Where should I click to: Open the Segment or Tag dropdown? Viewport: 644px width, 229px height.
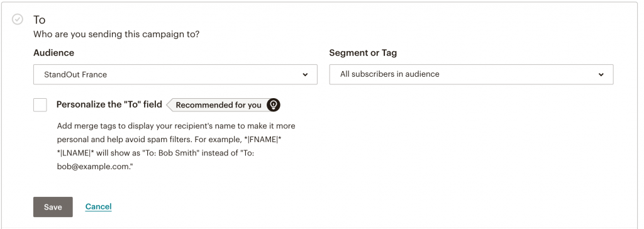[x=471, y=74]
